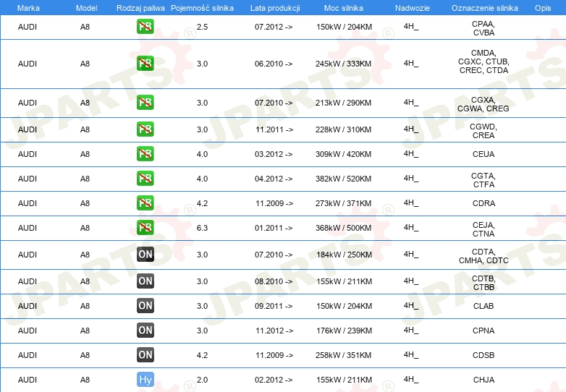Select the engine code cell CPAA, CVBA
The width and height of the screenshot is (566, 392).
[483, 28]
